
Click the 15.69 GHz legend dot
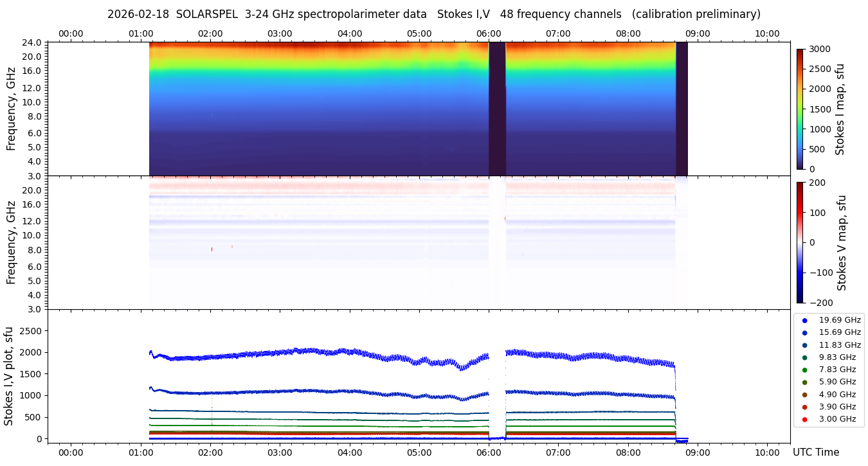tap(804, 332)
